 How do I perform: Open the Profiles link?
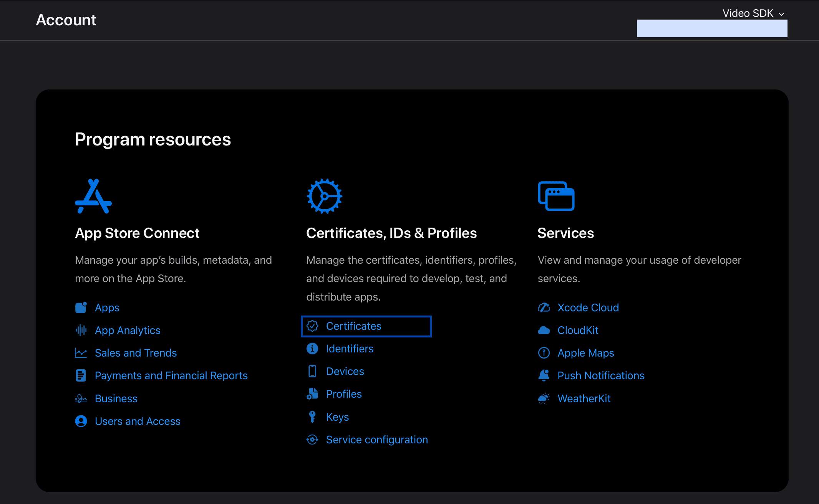coord(344,394)
